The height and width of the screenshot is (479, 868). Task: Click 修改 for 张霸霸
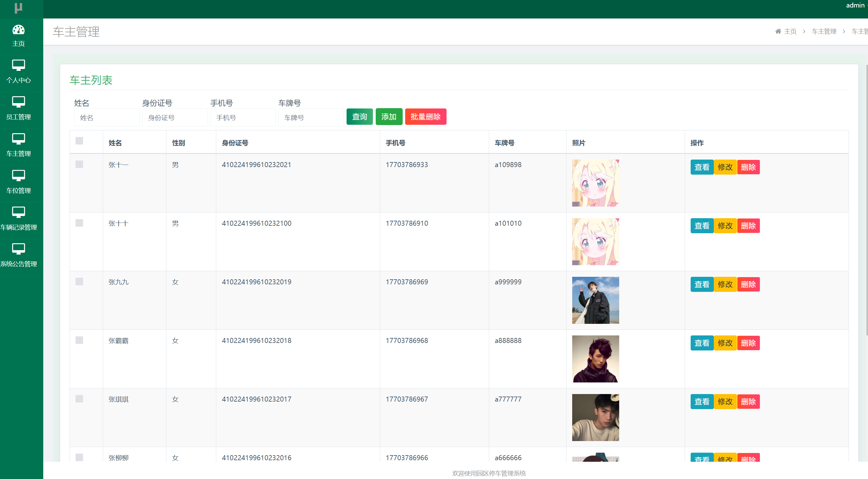[x=725, y=343]
